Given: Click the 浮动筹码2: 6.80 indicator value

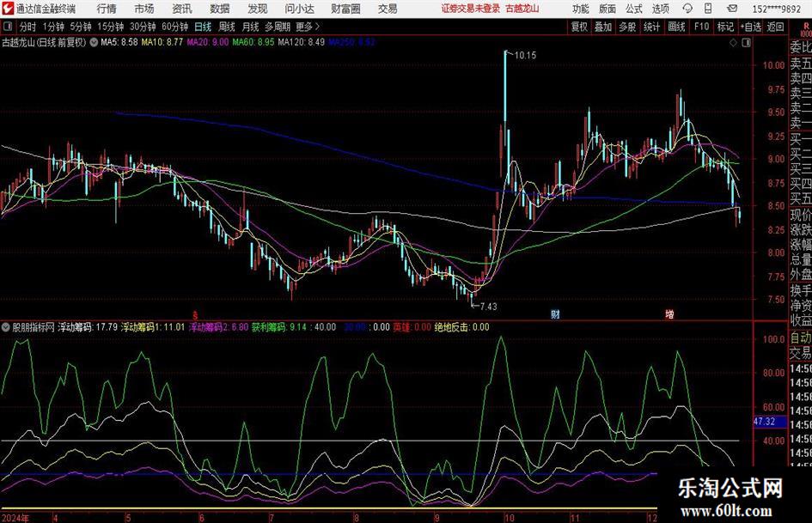Looking at the screenshot, I should (218, 327).
